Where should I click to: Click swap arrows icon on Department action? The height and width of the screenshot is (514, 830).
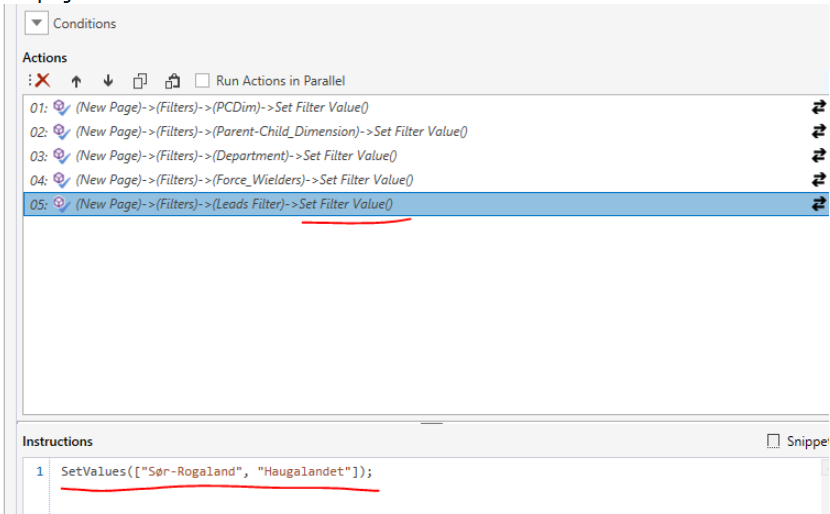(818, 155)
